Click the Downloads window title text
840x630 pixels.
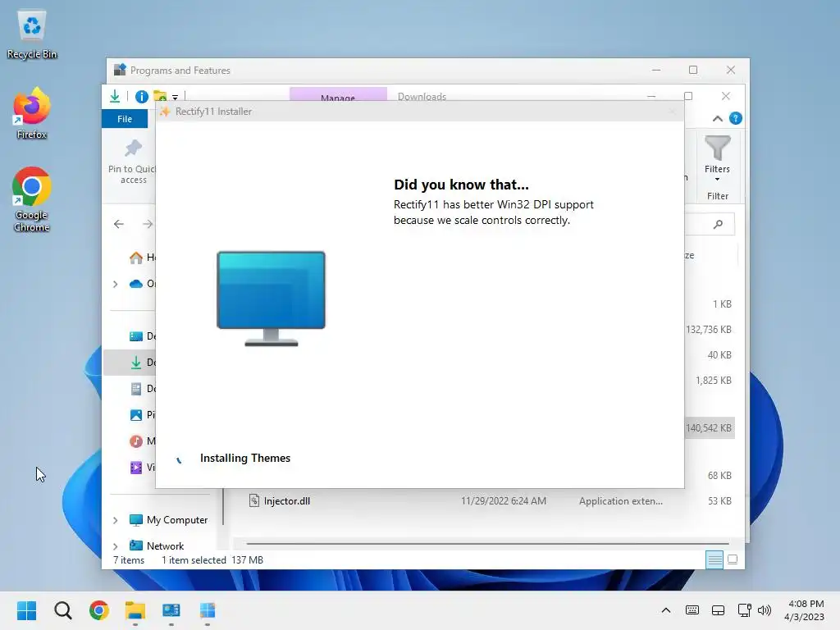(422, 97)
